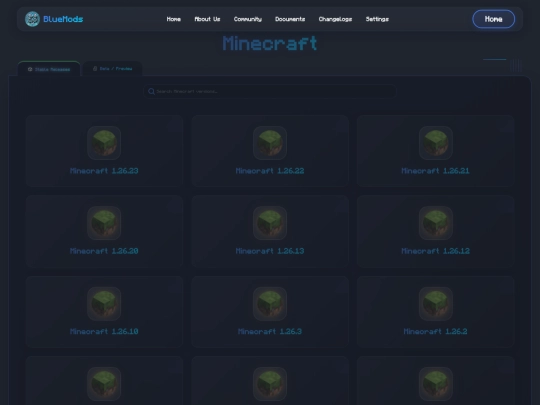Click the grass block icon for Minecraft 1.26.10
Viewport: 540px width, 405px height.
pyautogui.click(x=104, y=303)
